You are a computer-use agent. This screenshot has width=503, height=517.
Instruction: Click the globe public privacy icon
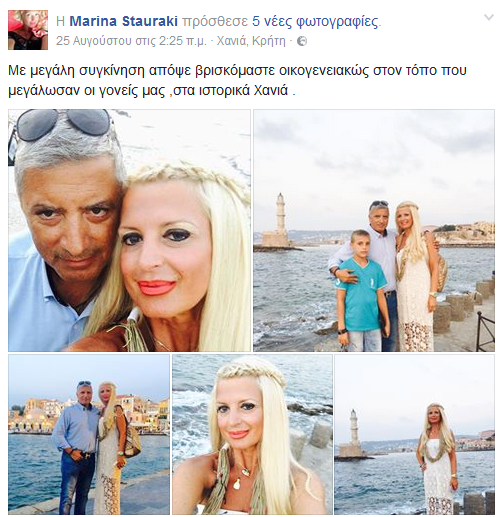[x=302, y=41]
